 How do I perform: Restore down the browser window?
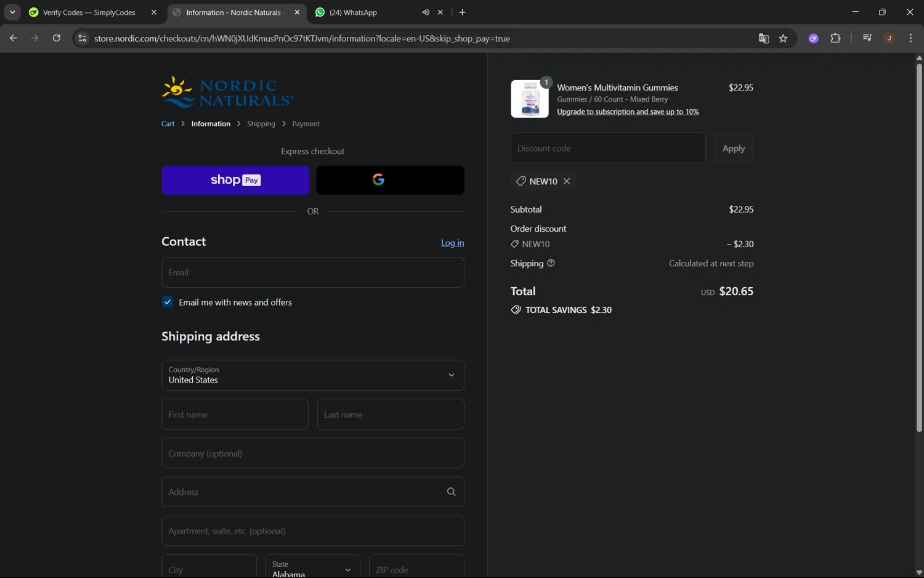point(882,12)
